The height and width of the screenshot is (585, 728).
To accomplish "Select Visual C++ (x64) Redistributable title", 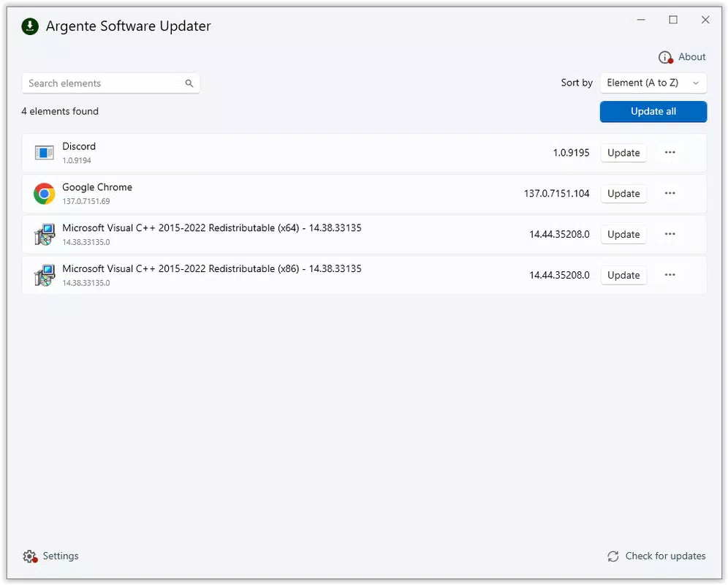I will click(212, 228).
